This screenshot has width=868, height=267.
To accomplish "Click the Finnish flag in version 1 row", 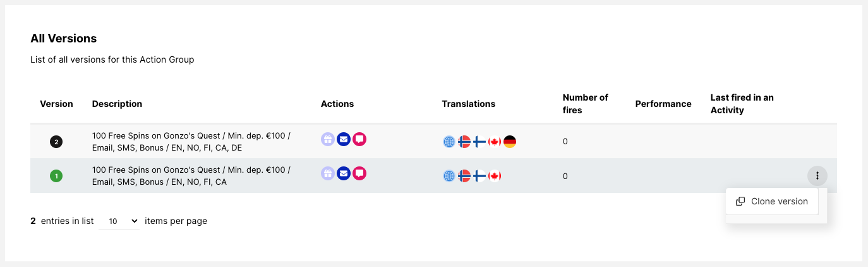I will (479, 176).
